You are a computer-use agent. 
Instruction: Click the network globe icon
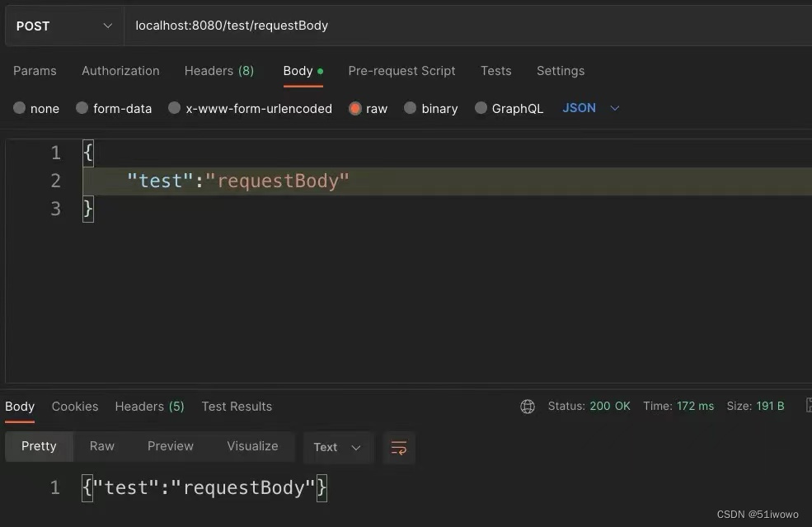(x=528, y=407)
